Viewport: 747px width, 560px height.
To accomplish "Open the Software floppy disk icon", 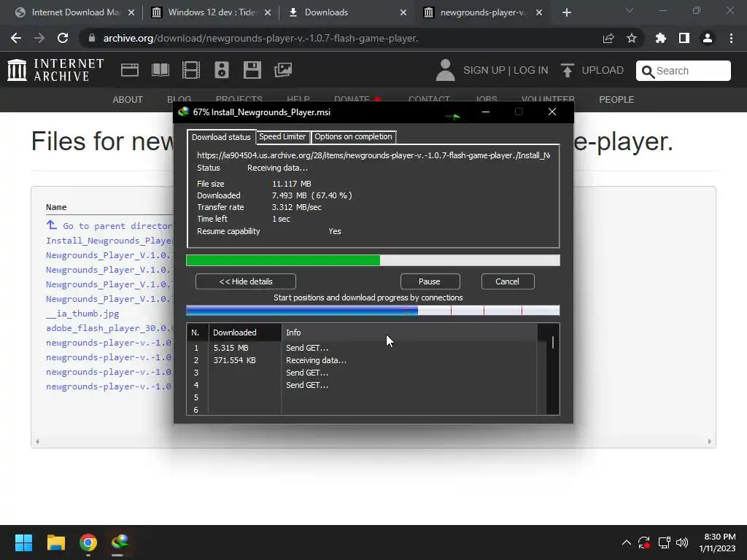I will (x=252, y=70).
